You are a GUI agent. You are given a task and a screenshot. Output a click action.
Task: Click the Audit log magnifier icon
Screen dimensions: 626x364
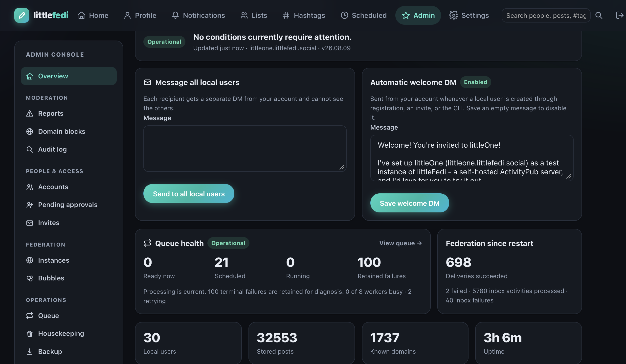point(30,149)
